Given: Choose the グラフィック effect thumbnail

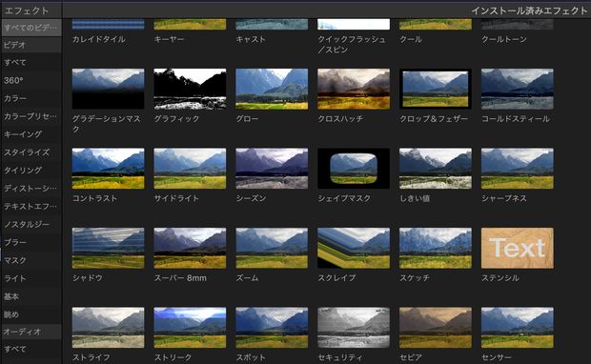Looking at the screenshot, I should (x=190, y=89).
